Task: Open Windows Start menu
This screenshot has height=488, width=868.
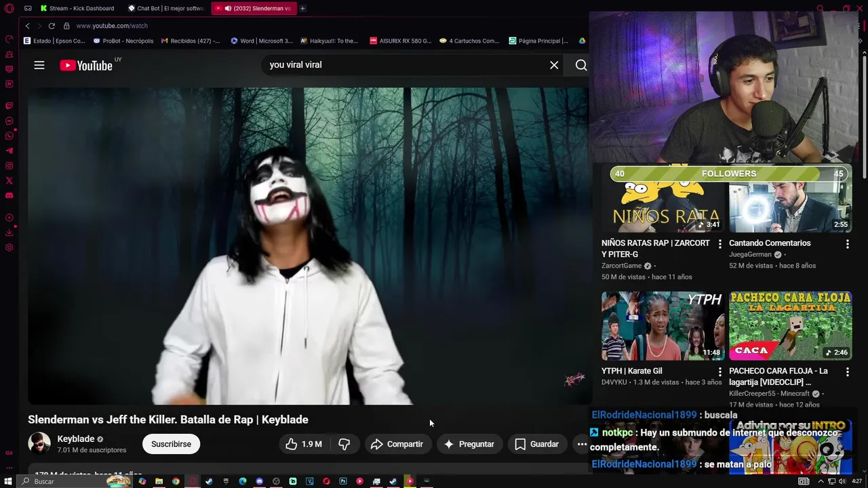Action: [x=8, y=481]
